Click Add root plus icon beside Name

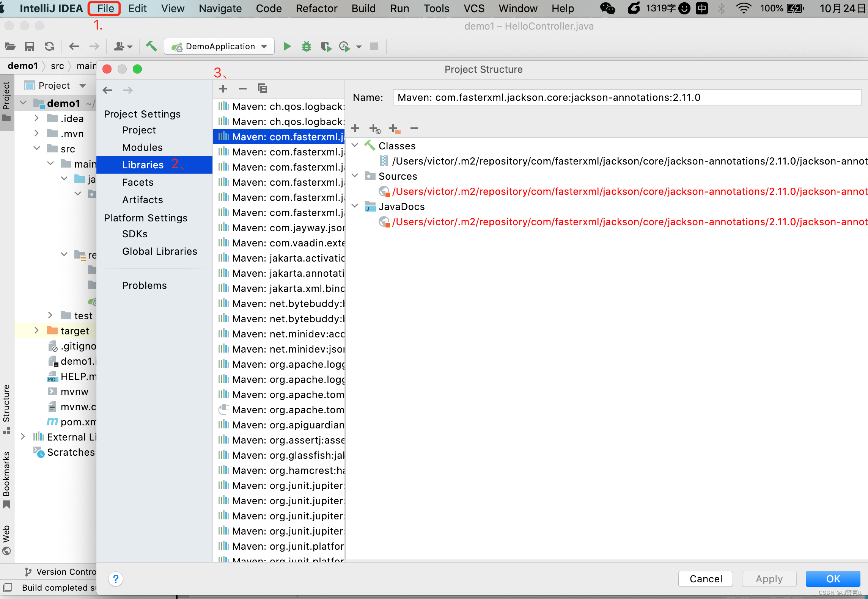(x=355, y=128)
